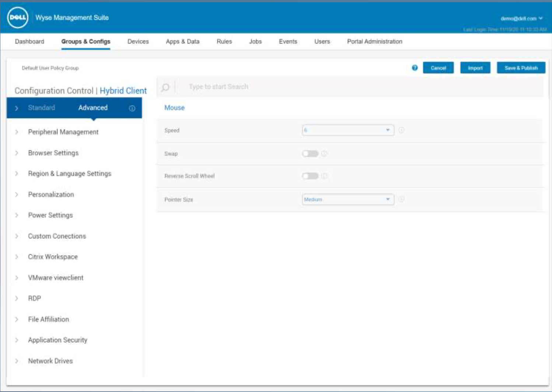Viewport: 552px width, 392px height.
Task: Click info icon next to Advanced tab
Action: tap(132, 108)
